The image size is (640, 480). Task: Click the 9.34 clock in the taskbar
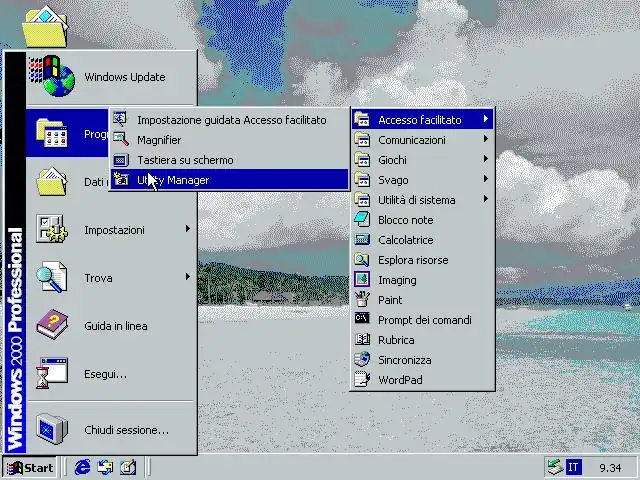coord(610,468)
